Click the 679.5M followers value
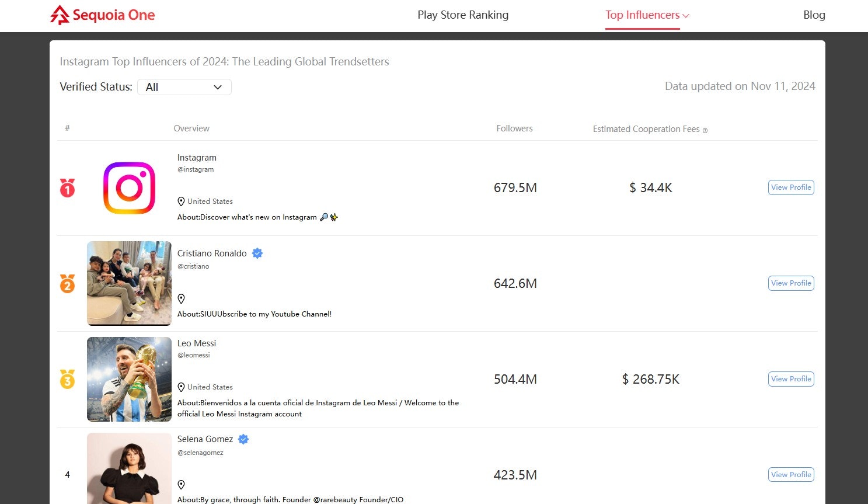The width and height of the screenshot is (868, 504). click(x=515, y=188)
